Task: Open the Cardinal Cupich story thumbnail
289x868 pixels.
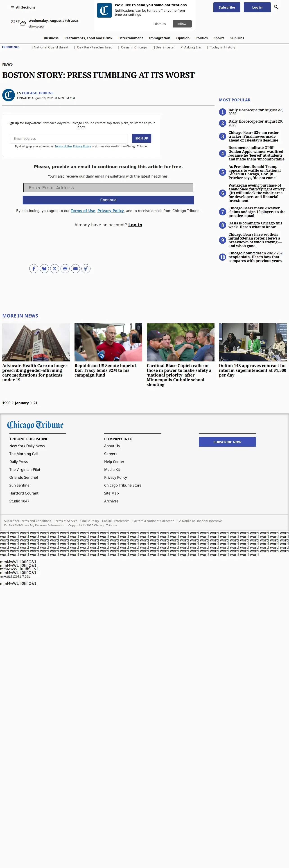Action: pyautogui.click(x=180, y=342)
